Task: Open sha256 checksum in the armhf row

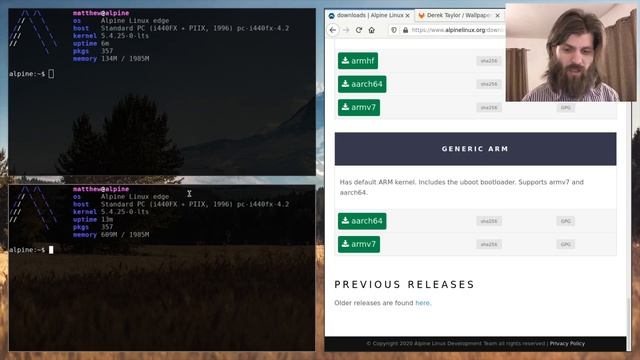Action: pos(489,61)
